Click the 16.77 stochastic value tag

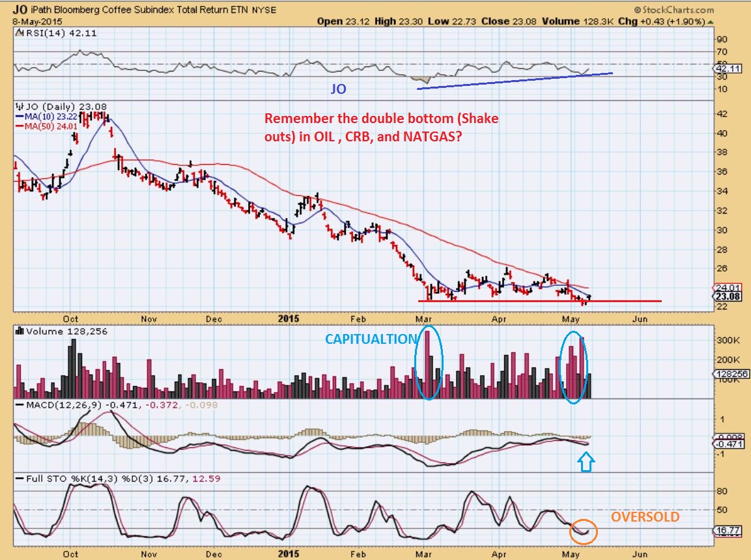(x=728, y=530)
